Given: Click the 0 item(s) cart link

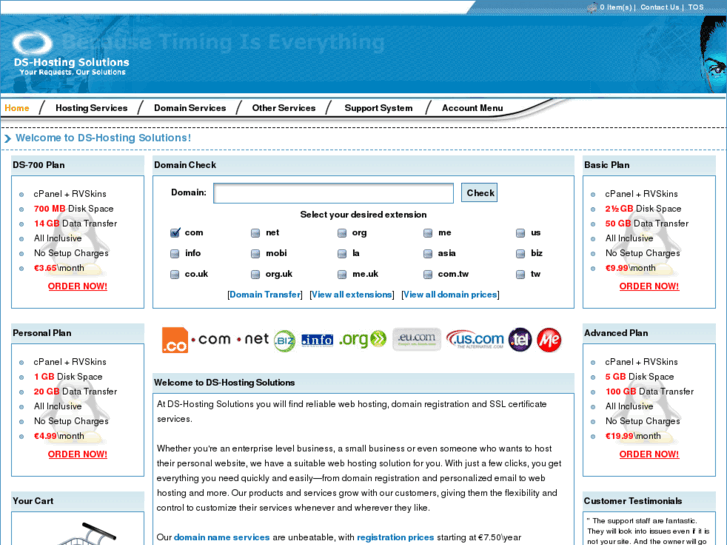Looking at the screenshot, I should click(x=616, y=7).
